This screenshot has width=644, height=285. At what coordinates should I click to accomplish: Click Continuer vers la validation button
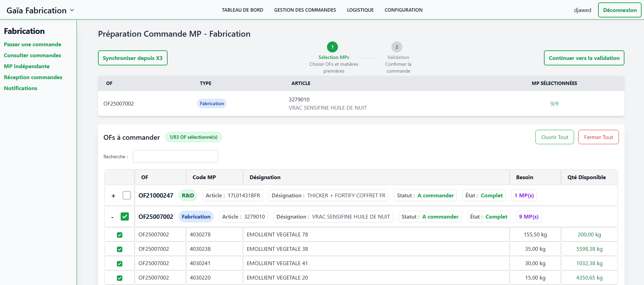coord(584,58)
